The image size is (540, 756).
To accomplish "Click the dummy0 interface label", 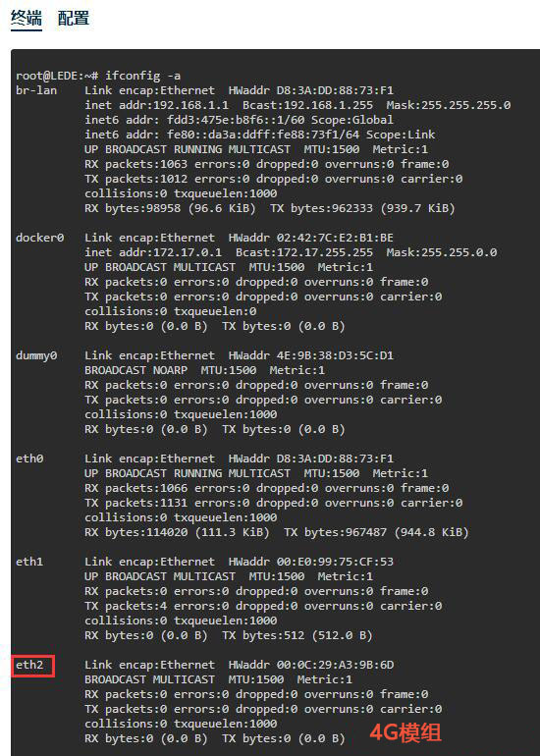I will tap(36, 355).
